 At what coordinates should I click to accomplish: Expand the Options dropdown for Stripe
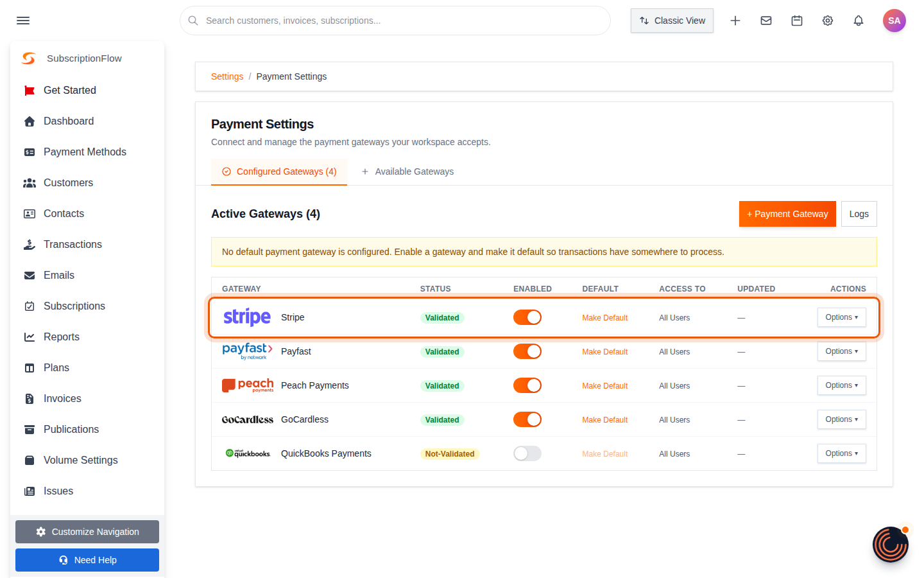[842, 317]
